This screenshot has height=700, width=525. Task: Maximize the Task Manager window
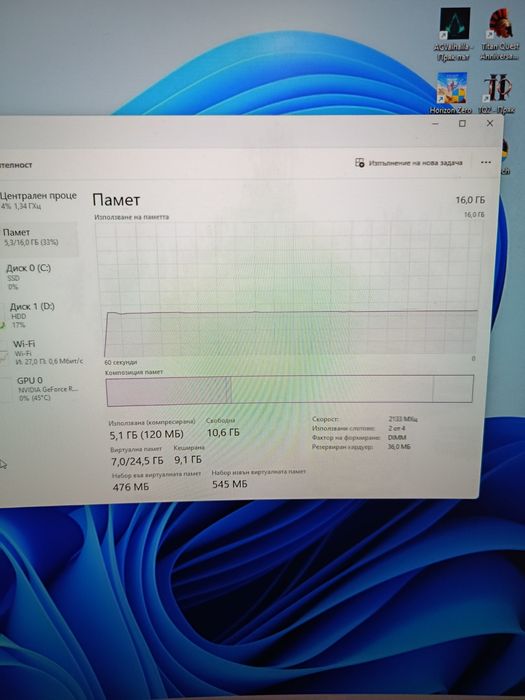pyautogui.click(x=462, y=123)
